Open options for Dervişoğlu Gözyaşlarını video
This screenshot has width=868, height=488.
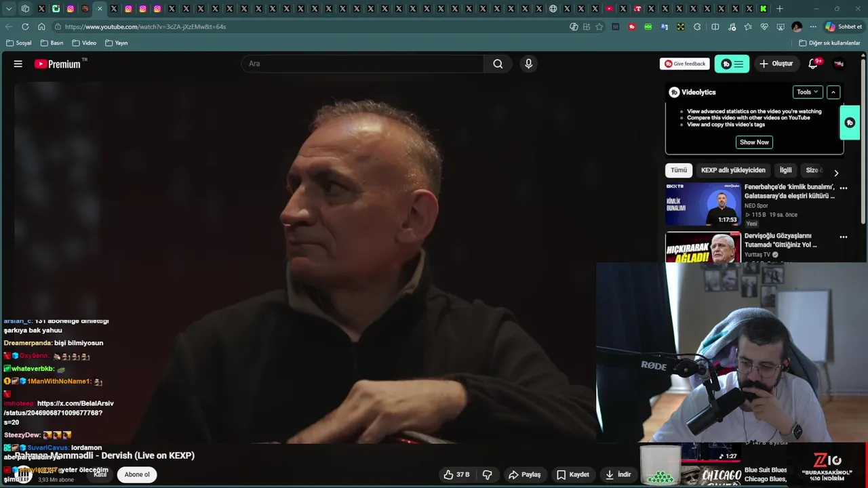(x=844, y=237)
